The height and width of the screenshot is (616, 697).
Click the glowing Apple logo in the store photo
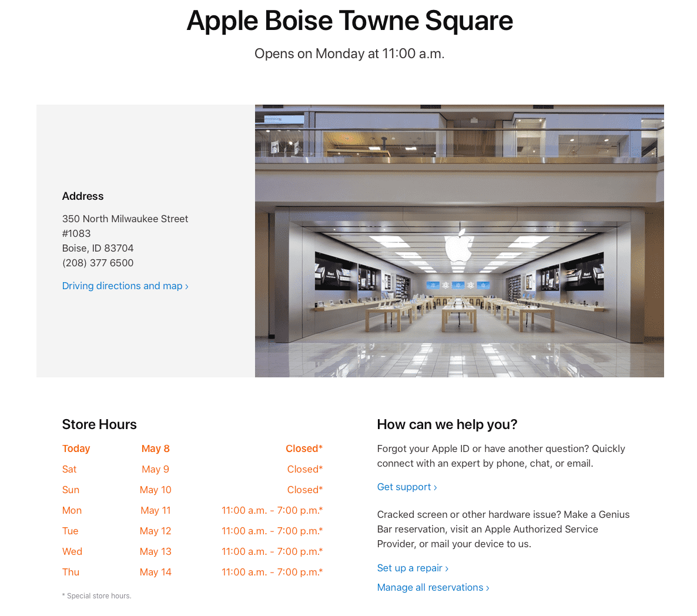point(458,246)
